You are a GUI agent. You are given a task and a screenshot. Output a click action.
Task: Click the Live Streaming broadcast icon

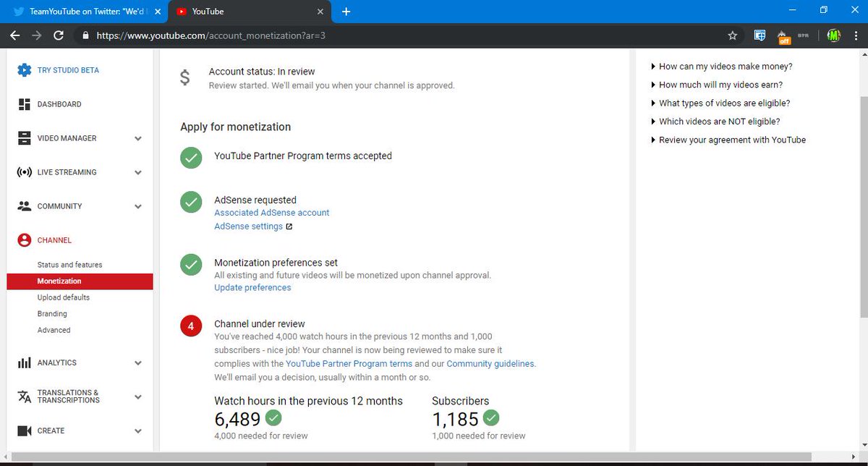(24, 172)
